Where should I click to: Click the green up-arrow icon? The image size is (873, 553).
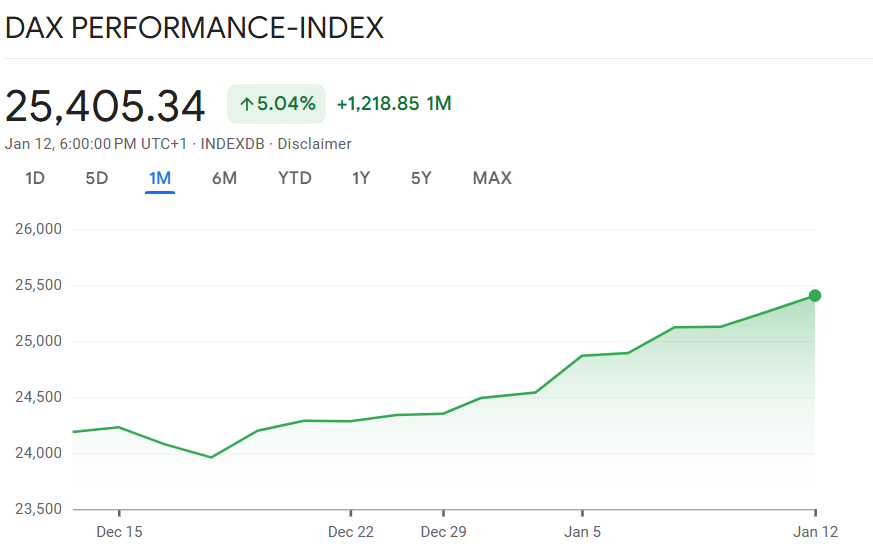tap(246, 104)
